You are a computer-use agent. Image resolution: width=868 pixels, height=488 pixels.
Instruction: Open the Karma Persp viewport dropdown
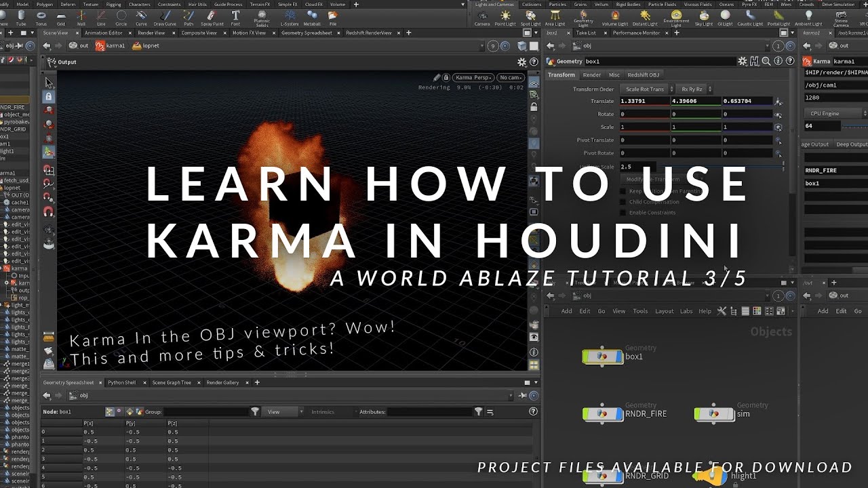click(473, 77)
